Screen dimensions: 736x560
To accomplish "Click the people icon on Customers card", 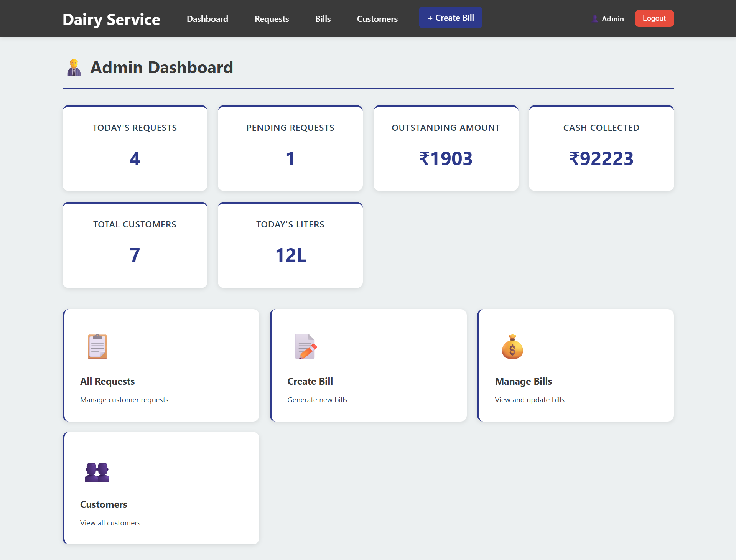I will (97, 471).
